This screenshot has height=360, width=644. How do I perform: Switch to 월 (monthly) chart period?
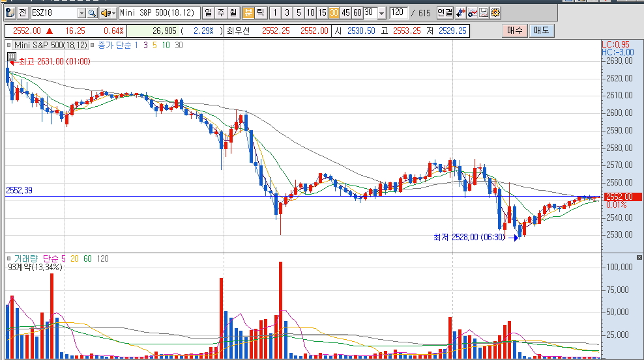231,12
